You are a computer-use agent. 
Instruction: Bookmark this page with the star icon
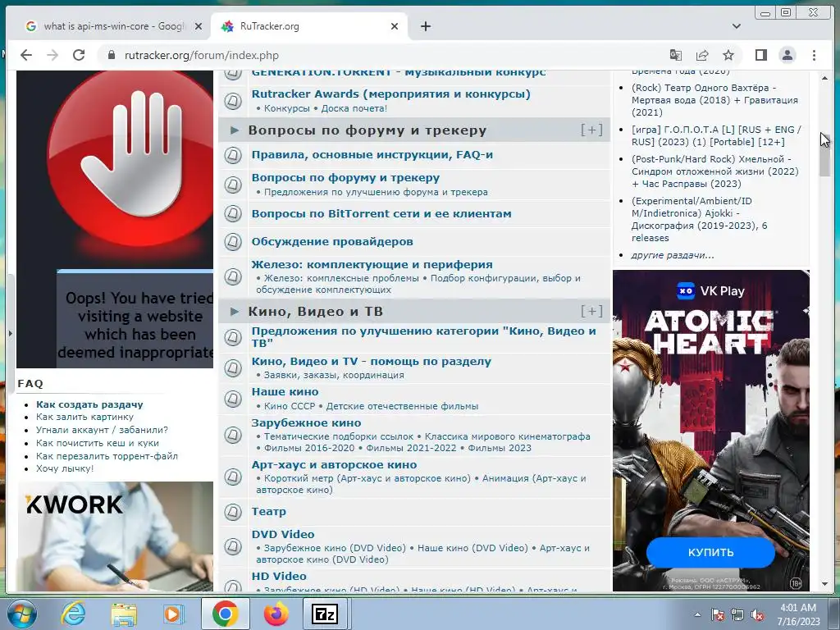728,55
